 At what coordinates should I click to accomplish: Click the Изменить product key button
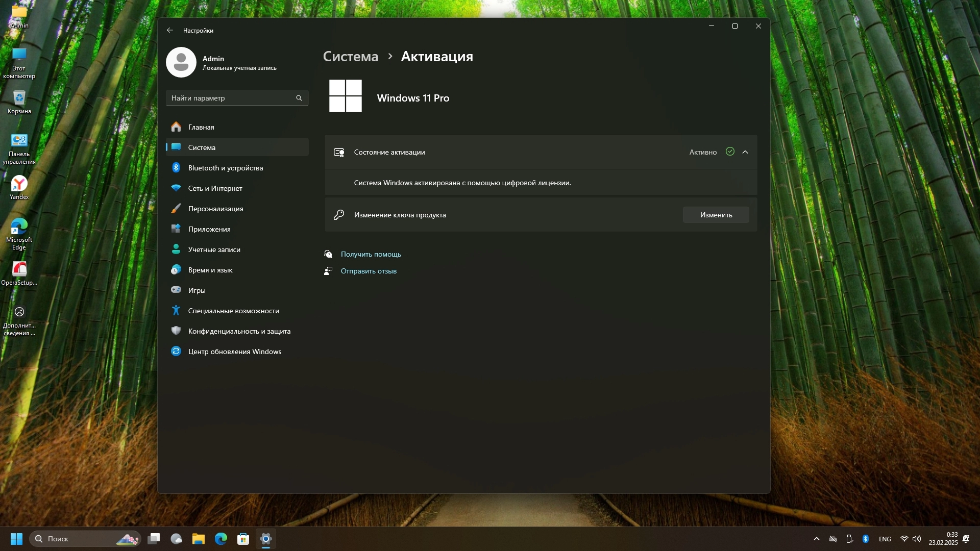tap(716, 215)
